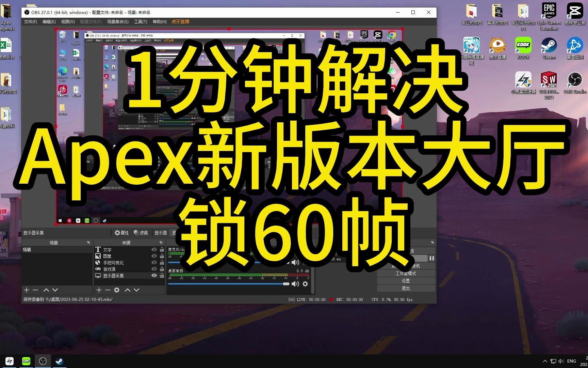The width and height of the screenshot is (588, 368).
Task: Open 虎牙直播 desktop shortcut
Action: (x=497, y=48)
